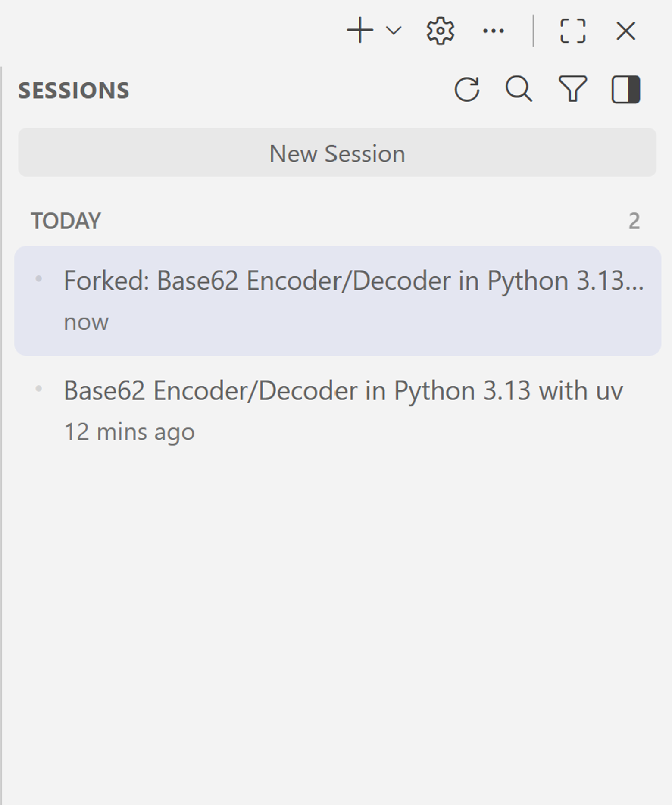Click the plus icon to create a session
This screenshot has height=805, width=672.
point(360,31)
